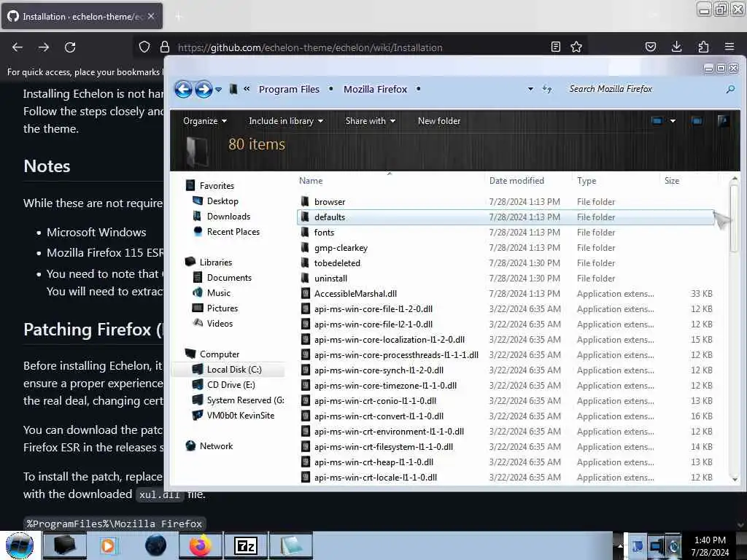Open the Videos library
Viewport: 747px width, 560px height.
(213, 323)
